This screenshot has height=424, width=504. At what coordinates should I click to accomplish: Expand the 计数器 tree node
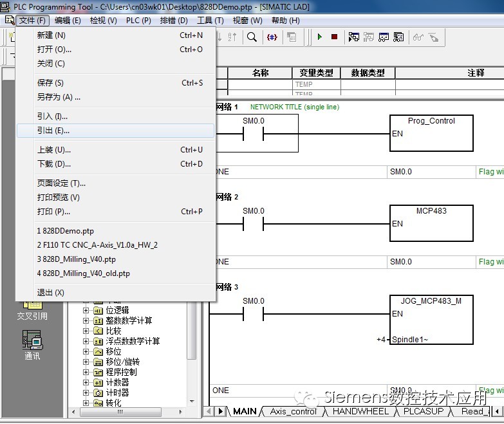pos(86,382)
